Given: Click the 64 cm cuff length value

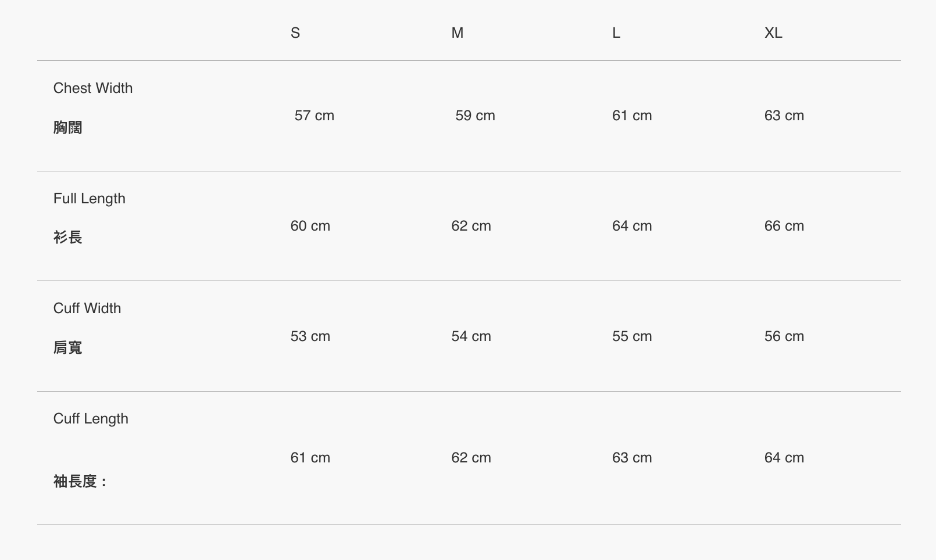Looking at the screenshot, I should click(784, 458).
